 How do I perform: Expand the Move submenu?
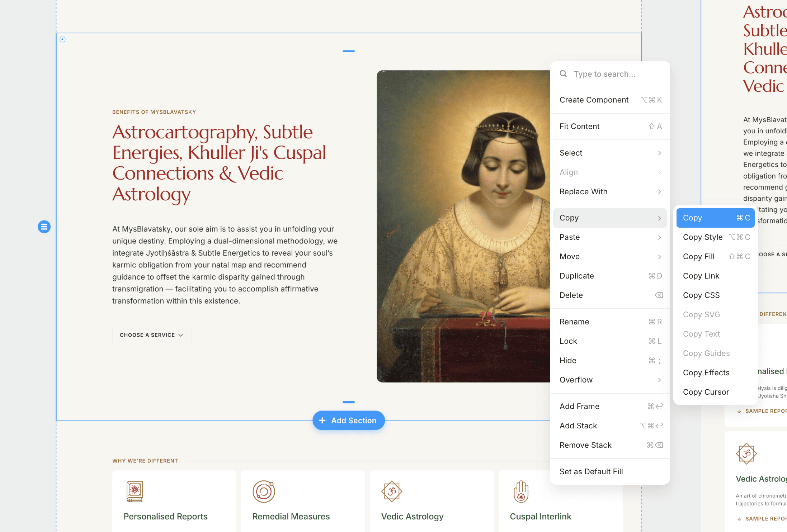tap(610, 257)
